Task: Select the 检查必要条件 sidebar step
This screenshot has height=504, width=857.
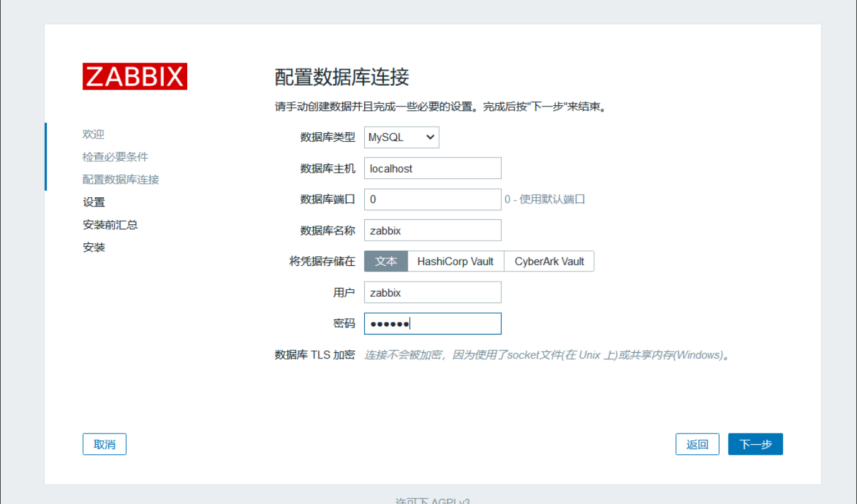Action: pos(115,157)
